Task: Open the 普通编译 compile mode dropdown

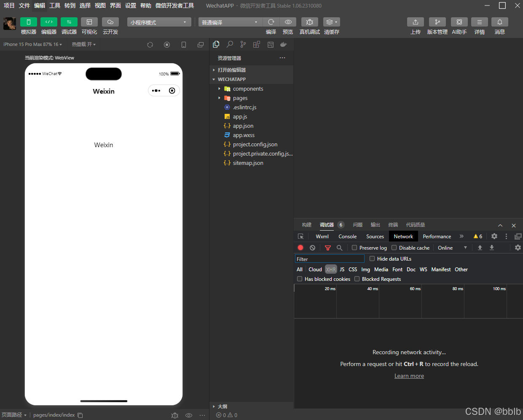Action: click(x=231, y=22)
